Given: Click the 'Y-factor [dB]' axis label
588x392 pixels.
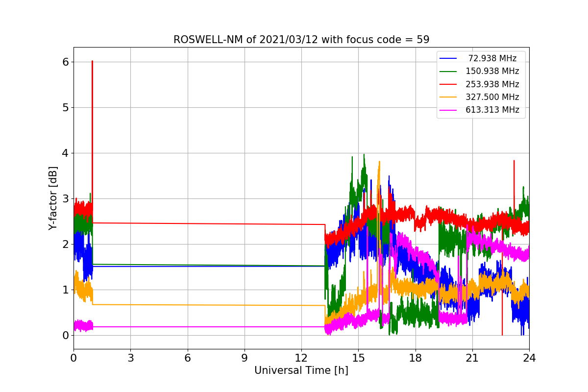Looking at the screenshot, I should coord(53,198).
